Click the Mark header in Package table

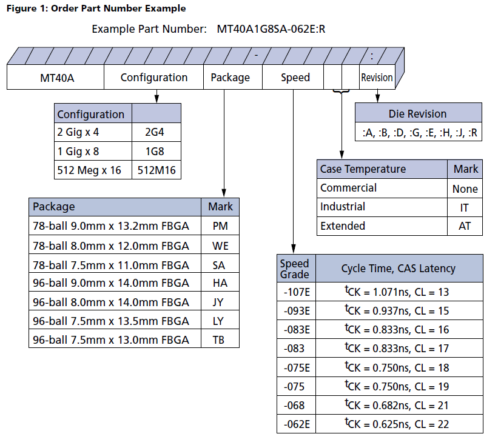[x=220, y=207]
